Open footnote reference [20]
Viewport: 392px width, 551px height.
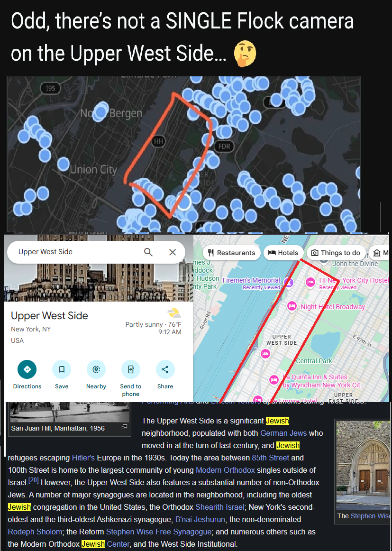pos(33,480)
